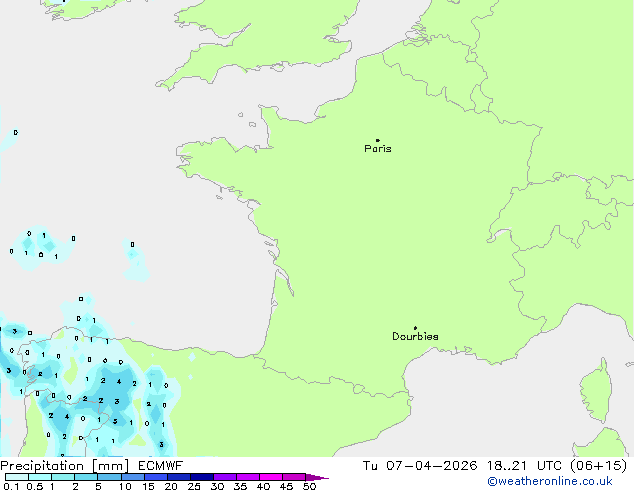Click the above-50 legend arrow tip
The image size is (634, 490).
tap(317, 477)
